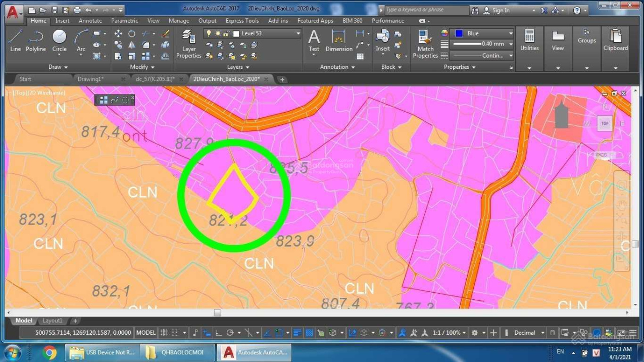This screenshot has height=362, width=644.
Task: Activate the Polyline tool
Action: click(x=36, y=40)
